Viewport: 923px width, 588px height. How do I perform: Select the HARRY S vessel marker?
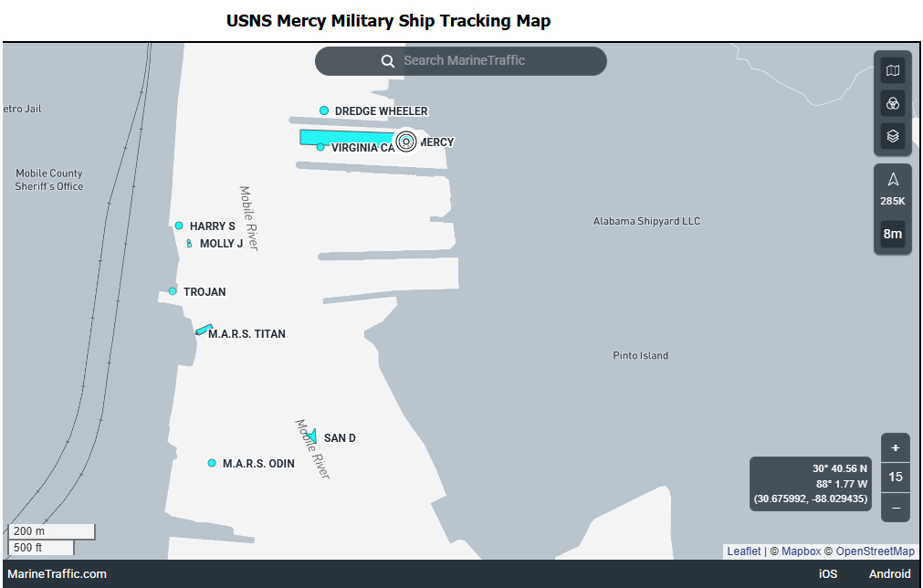pyautogui.click(x=179, y=226)
